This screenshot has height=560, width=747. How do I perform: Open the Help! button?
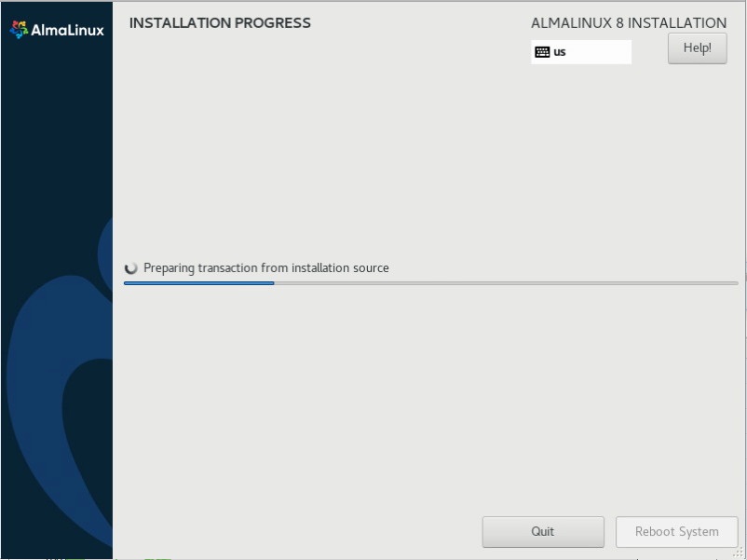point(697,48)
